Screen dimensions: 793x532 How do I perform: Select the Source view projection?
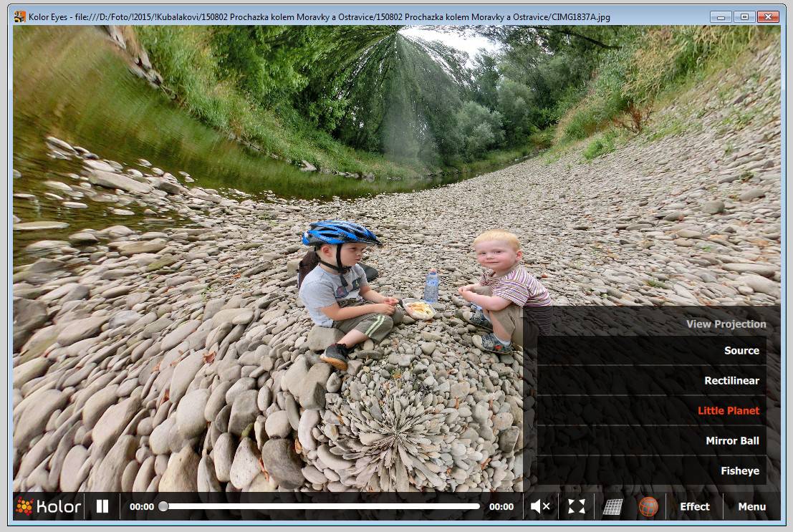tap(741, 351)
